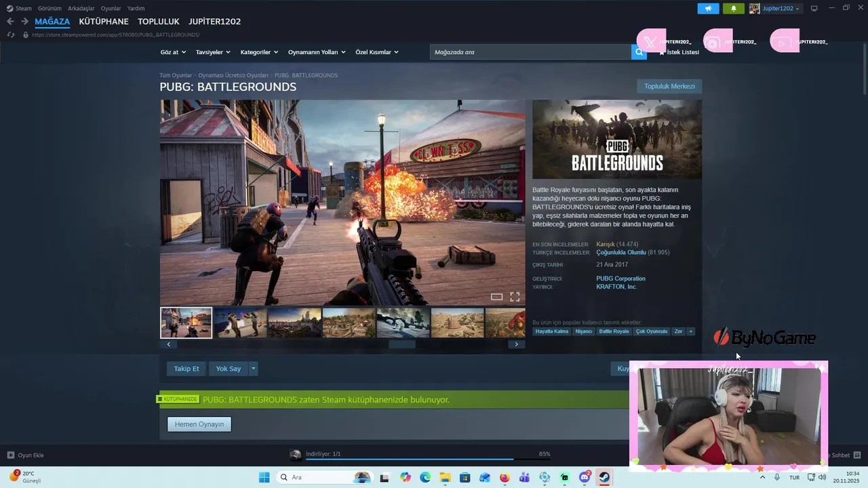The width and height of the screenshot is (868, 488).
Task: Open the JUPITER1202 profile tab
Action: (x=215, y=22)
